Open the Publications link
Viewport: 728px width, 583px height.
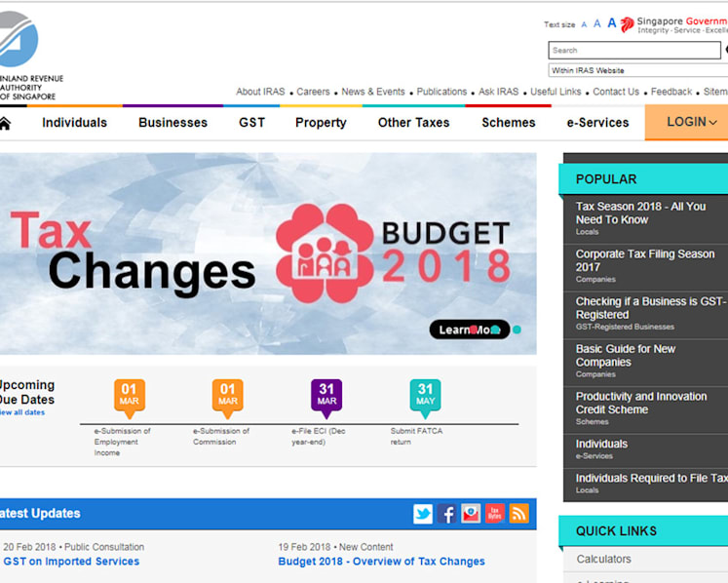tap(441, 92)
